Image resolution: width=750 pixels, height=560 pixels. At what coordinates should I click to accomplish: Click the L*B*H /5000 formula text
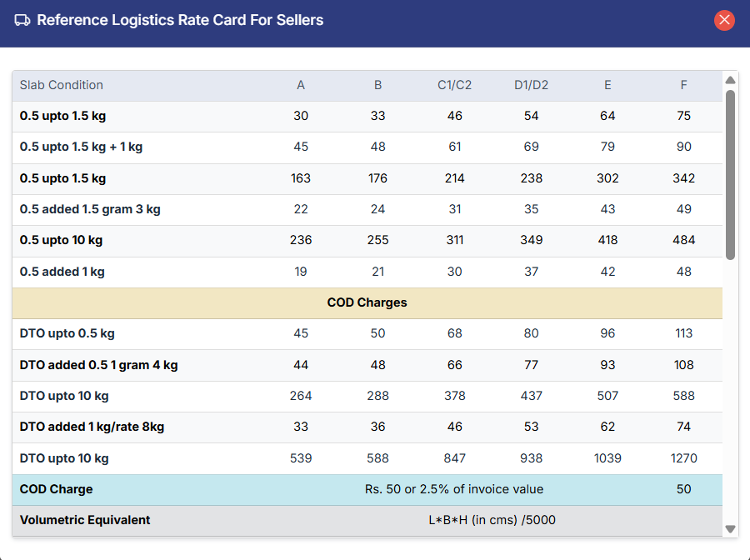click(492, 520)
